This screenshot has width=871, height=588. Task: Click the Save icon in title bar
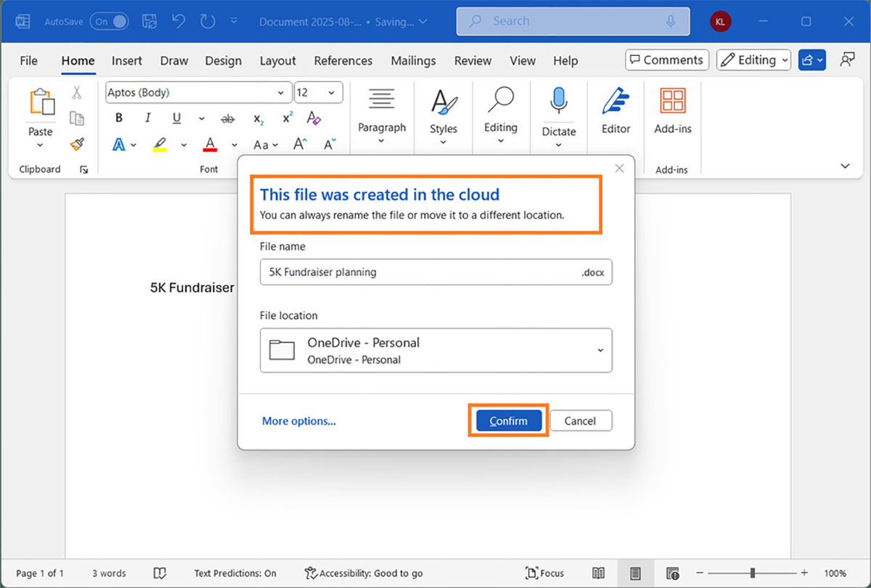click(x=150, y=22)
